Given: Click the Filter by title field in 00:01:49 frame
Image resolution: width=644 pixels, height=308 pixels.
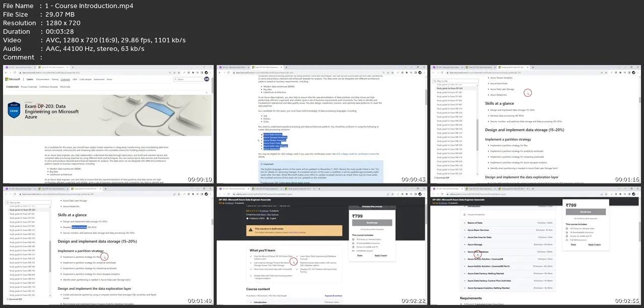Looking at the screenshot, I should click(x=28, y=202).
